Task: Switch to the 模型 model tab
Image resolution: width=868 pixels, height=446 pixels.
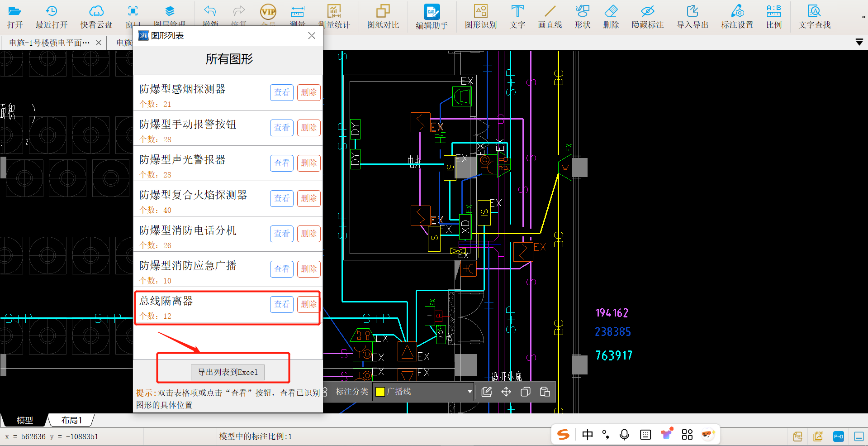Action: pos(25,420)
